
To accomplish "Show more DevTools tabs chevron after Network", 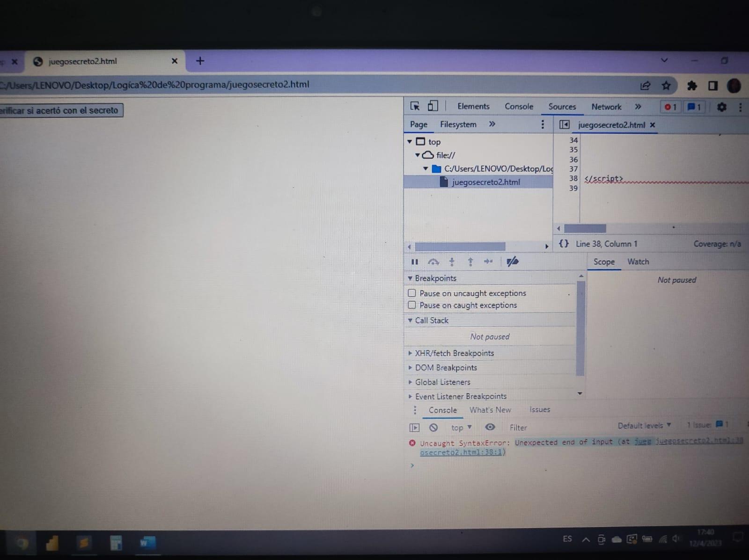I will point(638,107).
